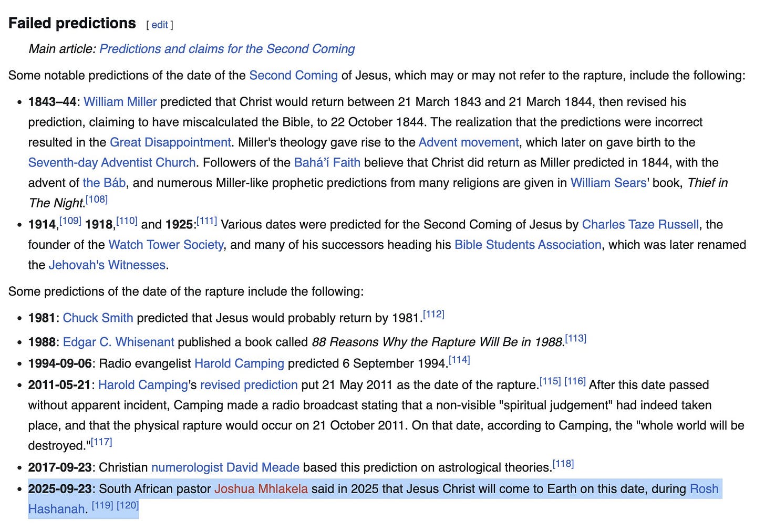Jump to citation 116
The width and height of the screenshot is (765, 532).
click(575, 381)
